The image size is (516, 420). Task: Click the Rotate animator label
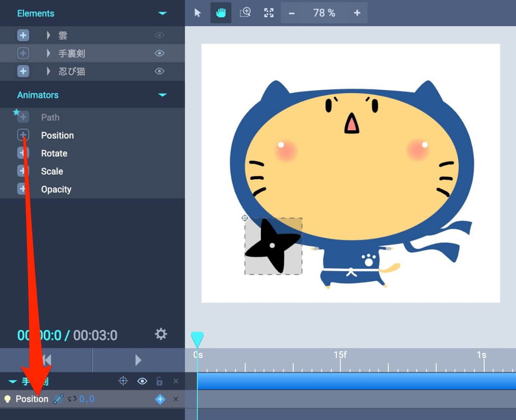point(54,153)
